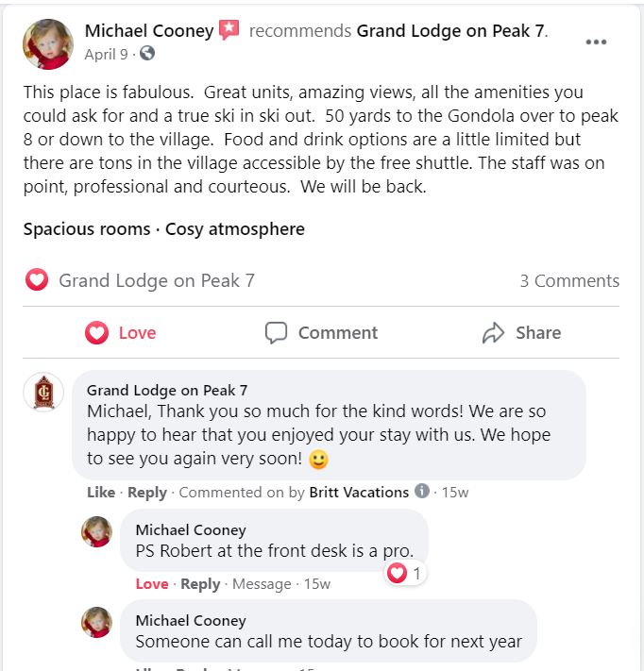644x671 pixels.
Task: Click the Share arrow button
Action: [x=521, y=332]
